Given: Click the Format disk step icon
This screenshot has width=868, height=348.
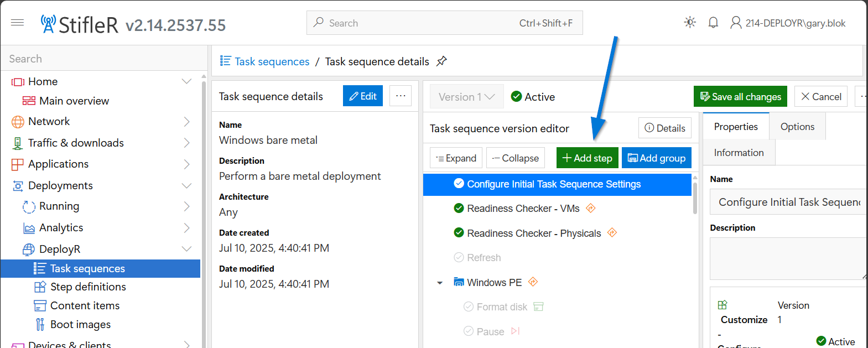Looking at the screenshot, I should click(x=538, y=307).
